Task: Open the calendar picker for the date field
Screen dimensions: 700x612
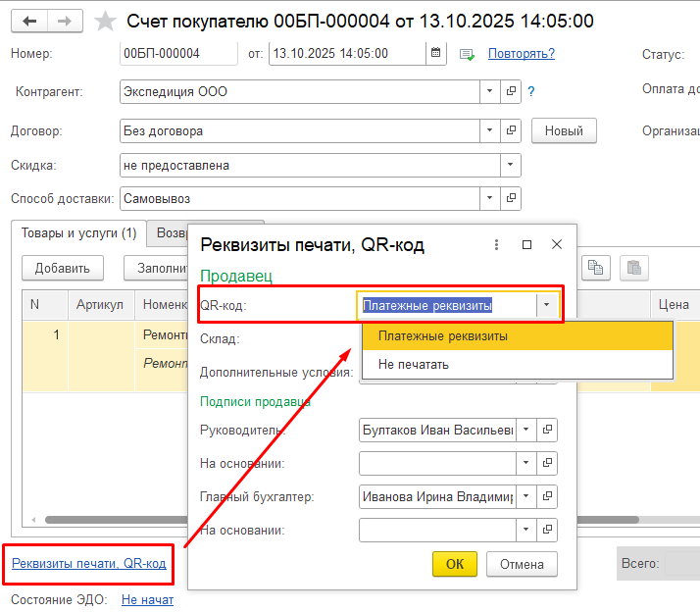Action: tap(435, 53)
